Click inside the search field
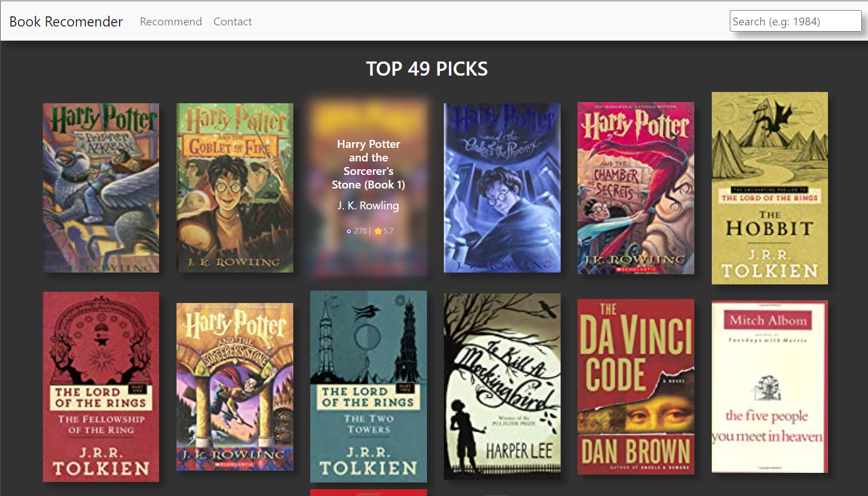Image resolution: width=868 pixels, height=496 pixels. 795,21
